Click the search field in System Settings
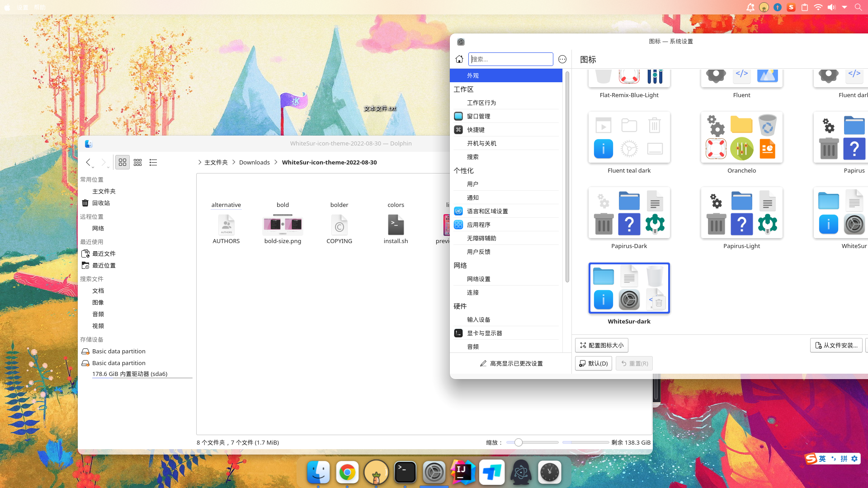This screenshot has width=868, height=488. [x=511, y=59]
